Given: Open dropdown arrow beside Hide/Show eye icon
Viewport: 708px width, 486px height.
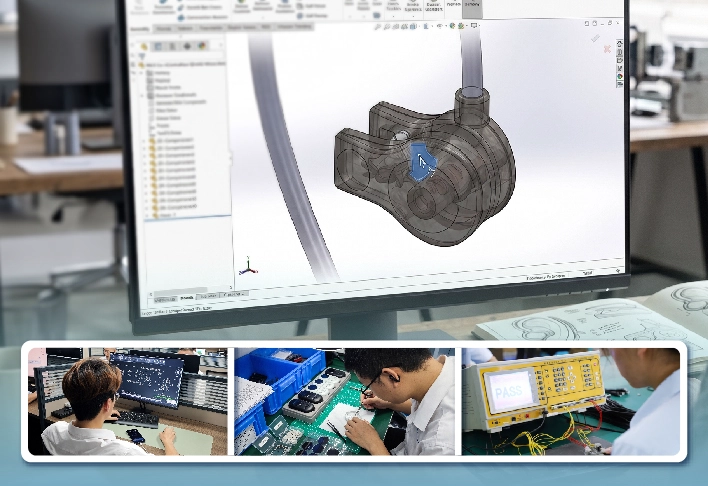Looking at the screenshot, I should pyautogui.click(x=446, y=26).
